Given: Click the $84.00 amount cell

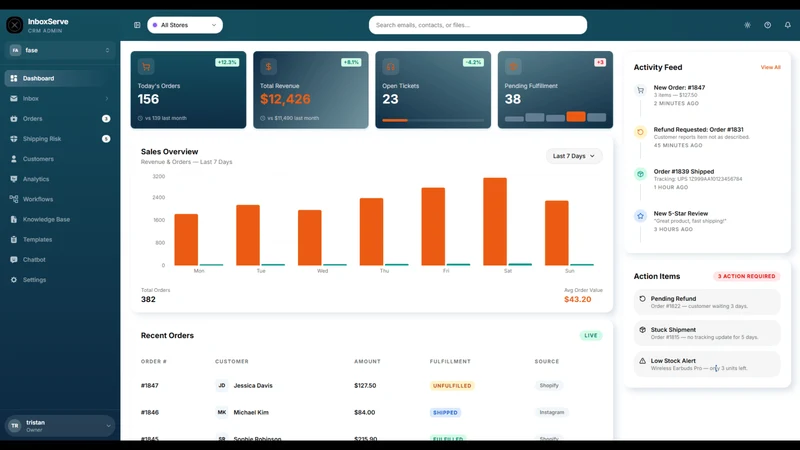Looking at the screenshot, I should point(364,412).
